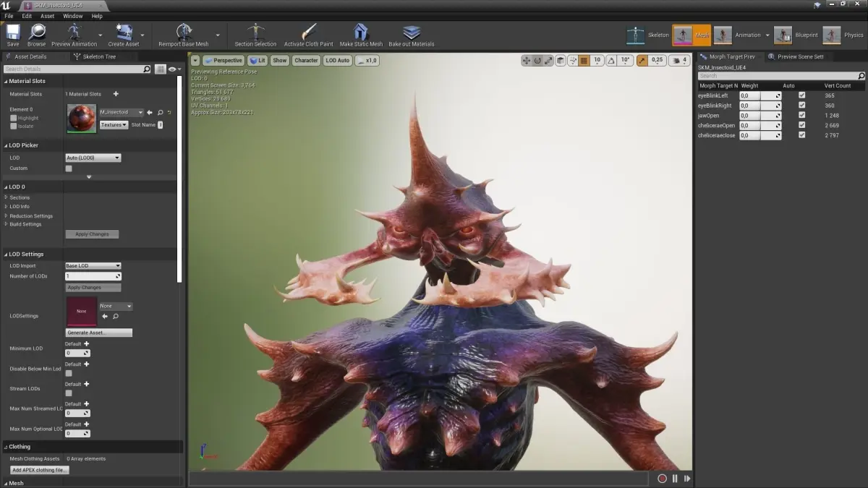Uncheck Auto for eyeBlinkLeft morph target
The height and width of the screenshot is (488, 868).
[801, 95]
